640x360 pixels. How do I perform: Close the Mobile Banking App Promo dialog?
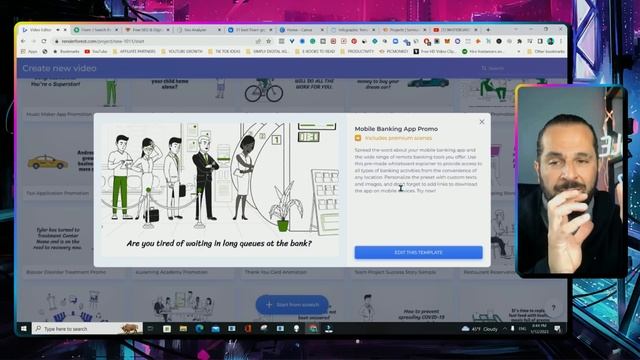point(482,122)
